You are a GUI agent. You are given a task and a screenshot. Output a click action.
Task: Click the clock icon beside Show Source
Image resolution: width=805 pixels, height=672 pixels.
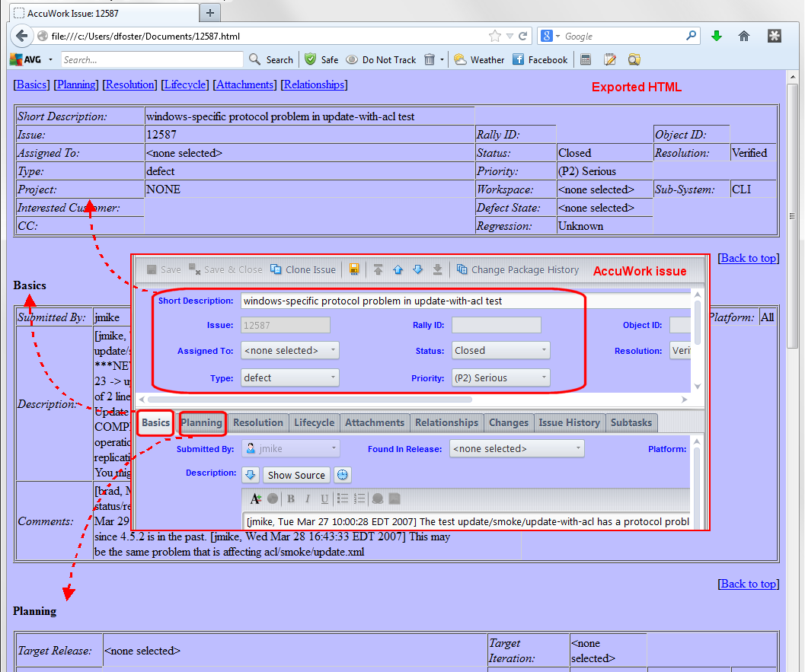pos(343,475)
